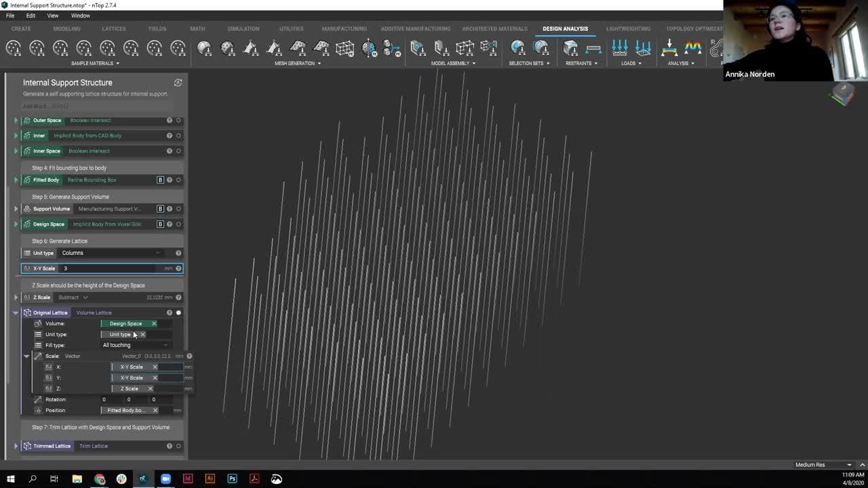
Task: Click the first Mesh Generation icon
Action: pyautogui.click(x=204, y=48)
